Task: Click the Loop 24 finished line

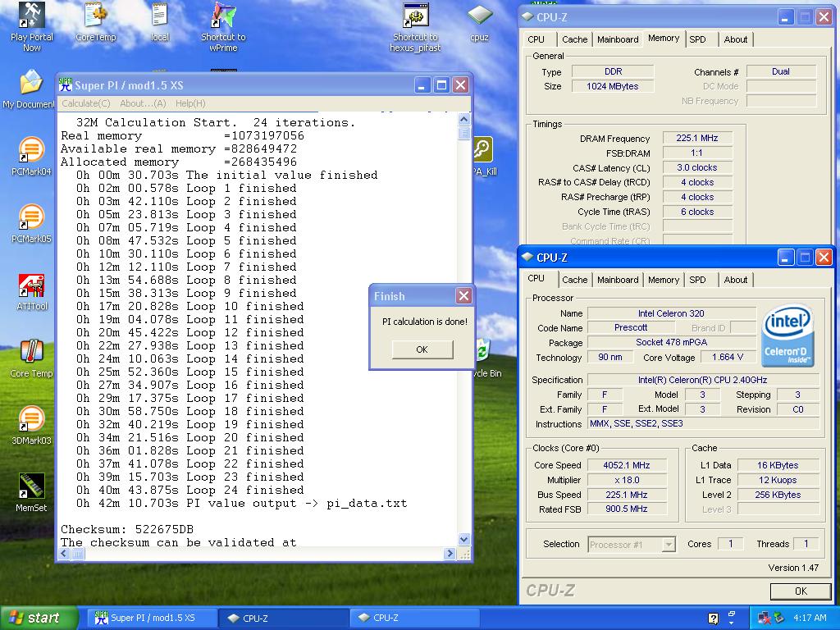Action: point(190,491)
